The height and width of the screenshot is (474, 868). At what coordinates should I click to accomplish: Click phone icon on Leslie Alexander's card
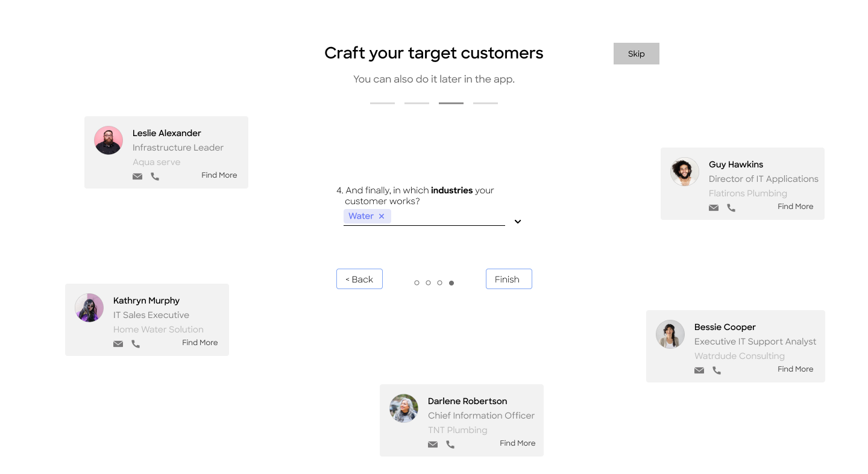click(x=155, y=176)
